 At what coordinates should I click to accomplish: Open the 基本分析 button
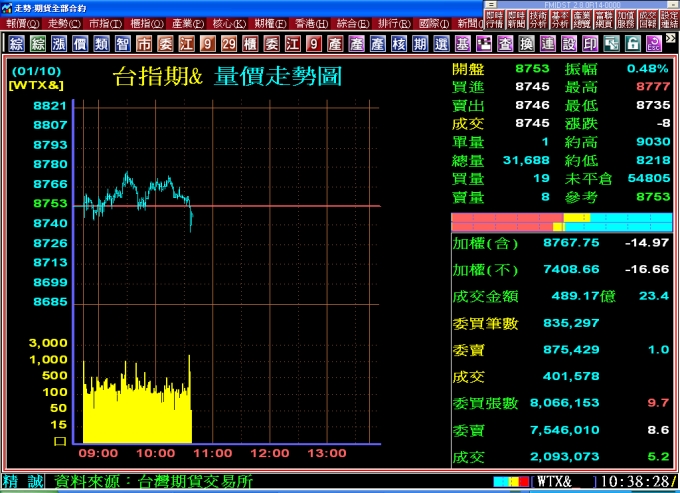click(560, 20)
